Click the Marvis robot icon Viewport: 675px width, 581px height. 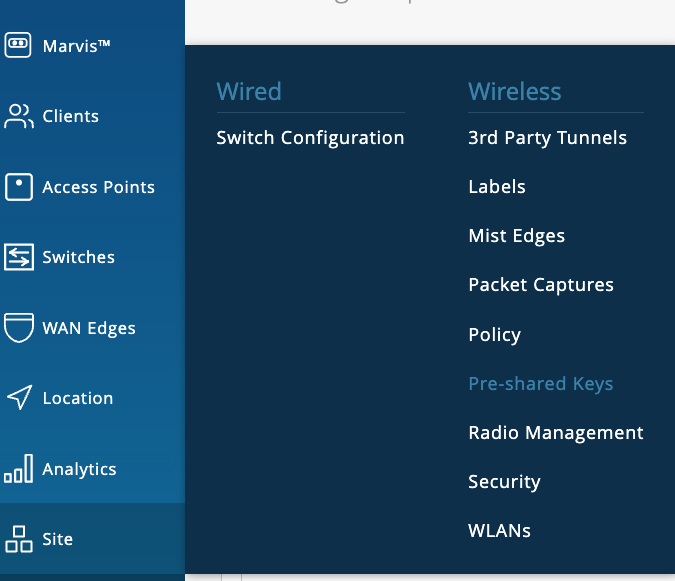coord(19,45)
